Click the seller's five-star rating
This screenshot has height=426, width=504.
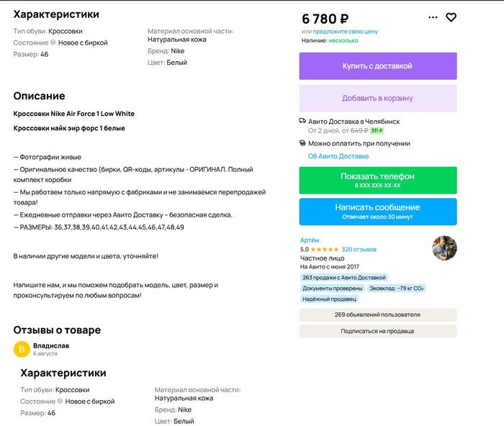pyautogui.click(x=325, y=249)
